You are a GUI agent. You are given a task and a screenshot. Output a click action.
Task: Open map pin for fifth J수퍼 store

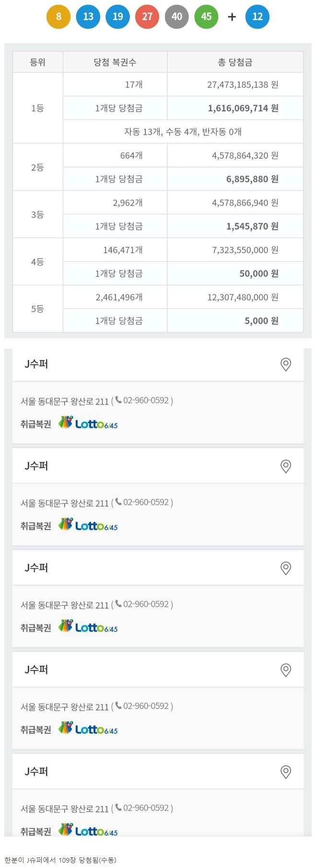coord(286,772)
